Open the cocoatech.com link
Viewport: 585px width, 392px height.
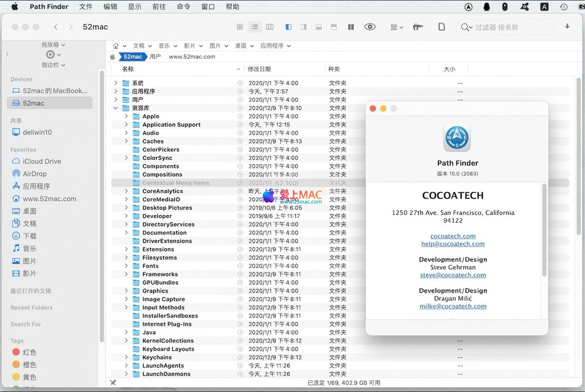(453, 236)
